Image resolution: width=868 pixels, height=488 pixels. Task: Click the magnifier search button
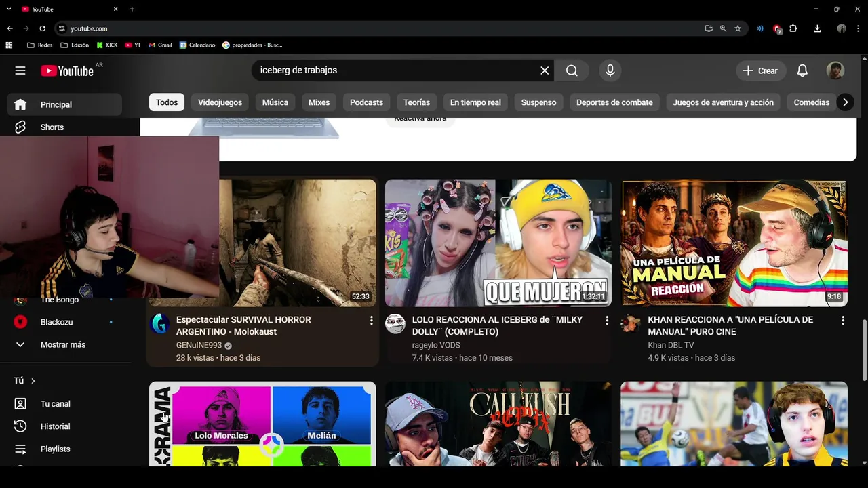(572, 70)
